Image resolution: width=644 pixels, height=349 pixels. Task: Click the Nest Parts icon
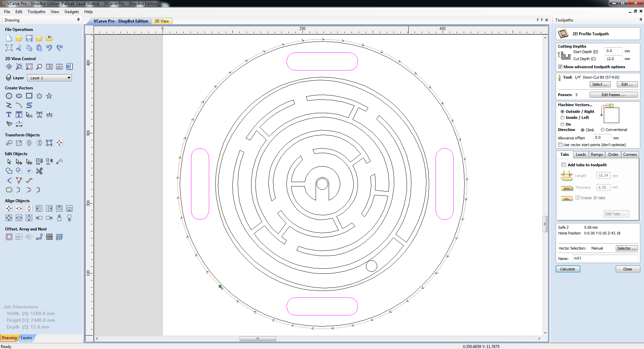coord(59,237)
